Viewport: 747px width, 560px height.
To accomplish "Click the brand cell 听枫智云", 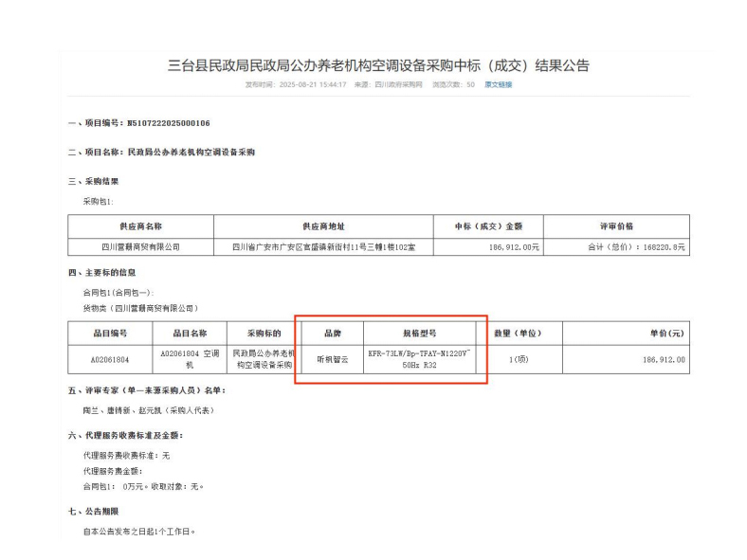I will [333, 359].
